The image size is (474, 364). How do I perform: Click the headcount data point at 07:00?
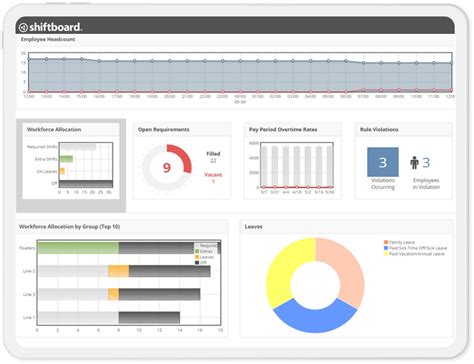(x=363, y=63)
